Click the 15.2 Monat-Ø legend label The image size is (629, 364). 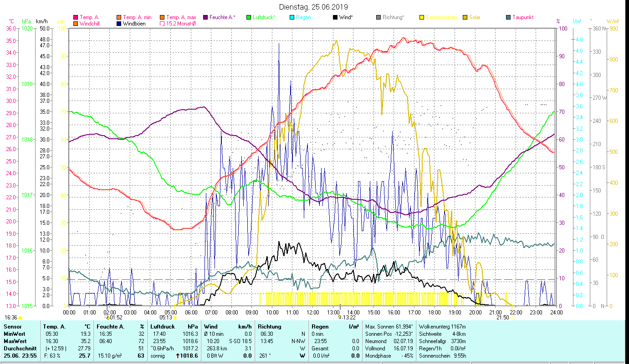click(181, 24)
